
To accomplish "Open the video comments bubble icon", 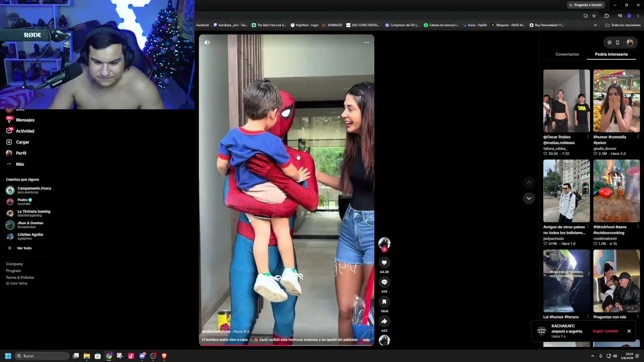I will pos(384,282).
